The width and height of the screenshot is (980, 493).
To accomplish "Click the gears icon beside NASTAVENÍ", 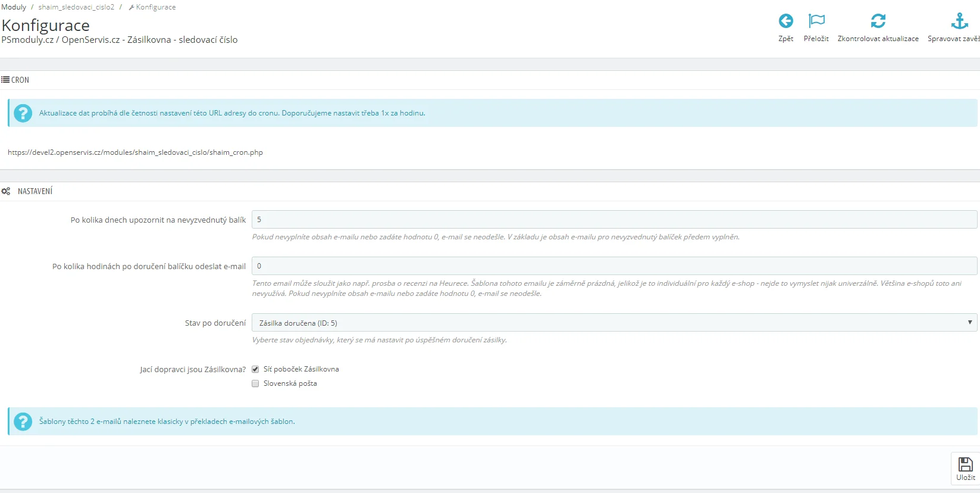I will (6, 191).
